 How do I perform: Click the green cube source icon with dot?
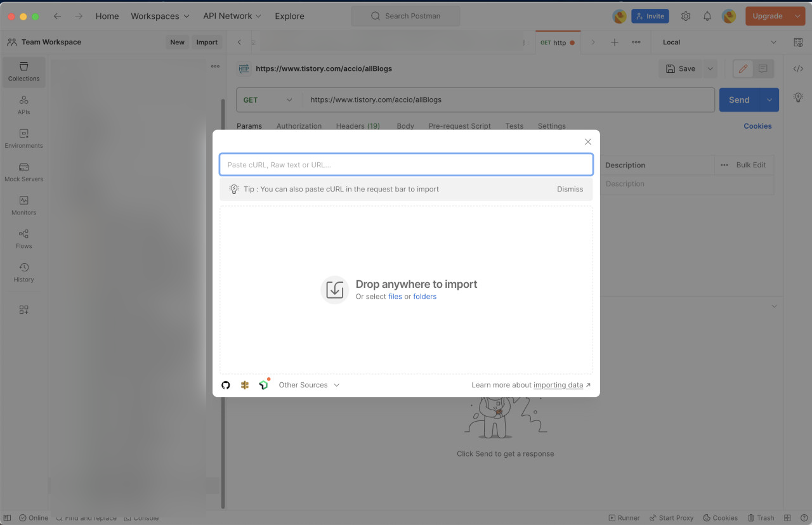click(264, 385)
